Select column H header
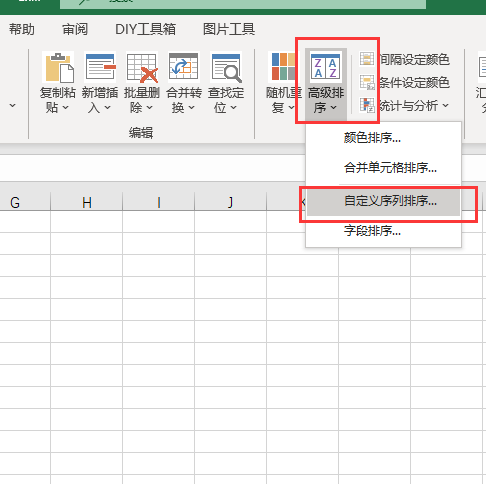 [87, 202]
